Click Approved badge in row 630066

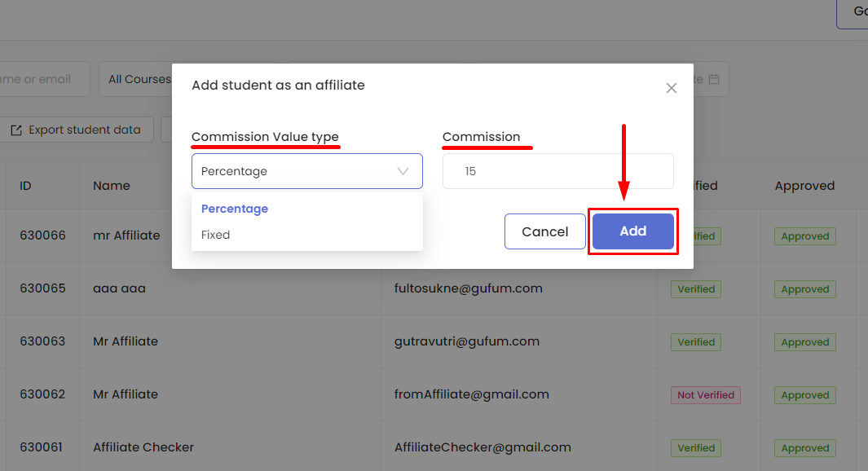(x=805, y=236)
